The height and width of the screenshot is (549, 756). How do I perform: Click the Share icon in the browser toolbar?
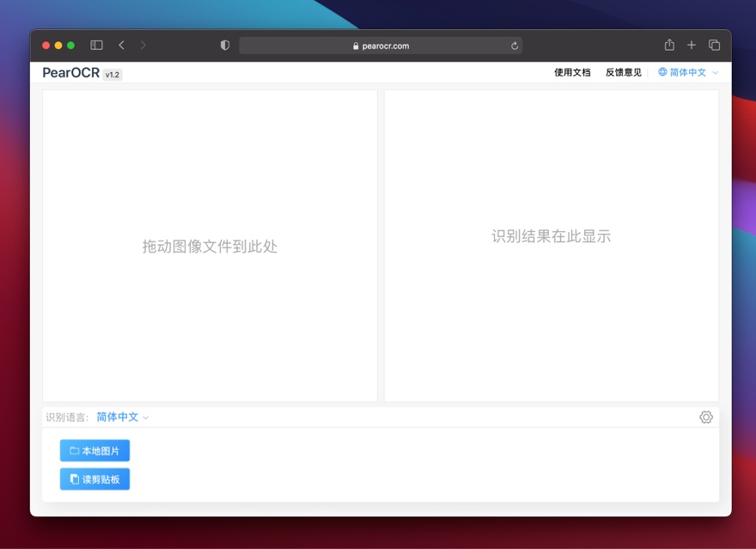(669, 45)
